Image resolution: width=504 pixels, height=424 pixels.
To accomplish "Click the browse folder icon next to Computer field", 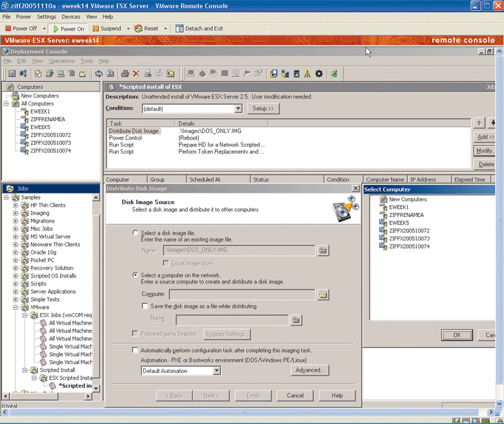I will (x=323, y=294).
